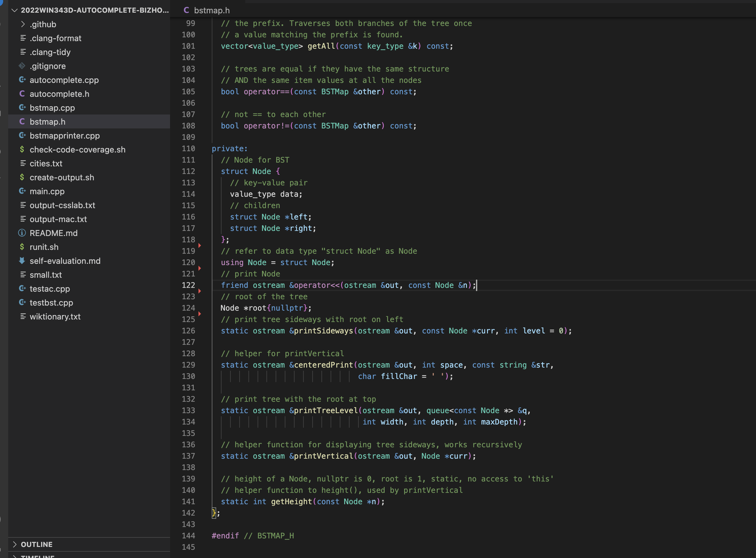Image resolution: width=756 pixels, height=558 pixels.
Task: Open cities.txt from the explorer
Action: (46, 164)
